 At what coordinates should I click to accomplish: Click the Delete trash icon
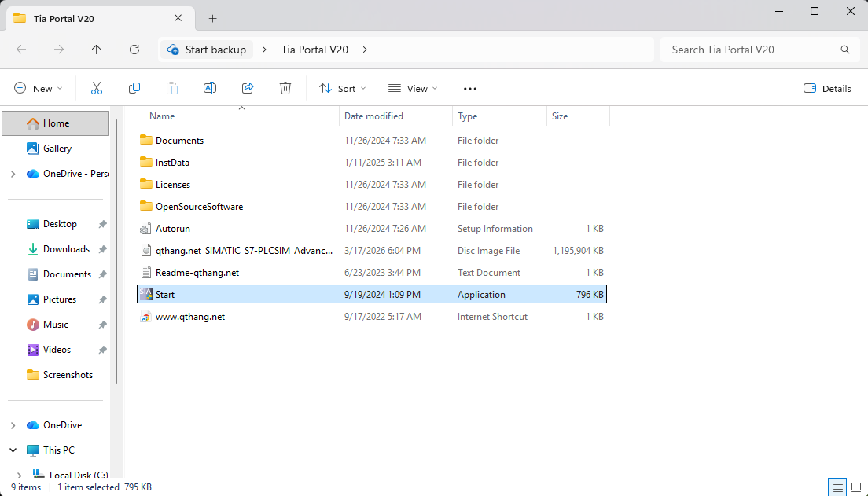click(285, 89)
